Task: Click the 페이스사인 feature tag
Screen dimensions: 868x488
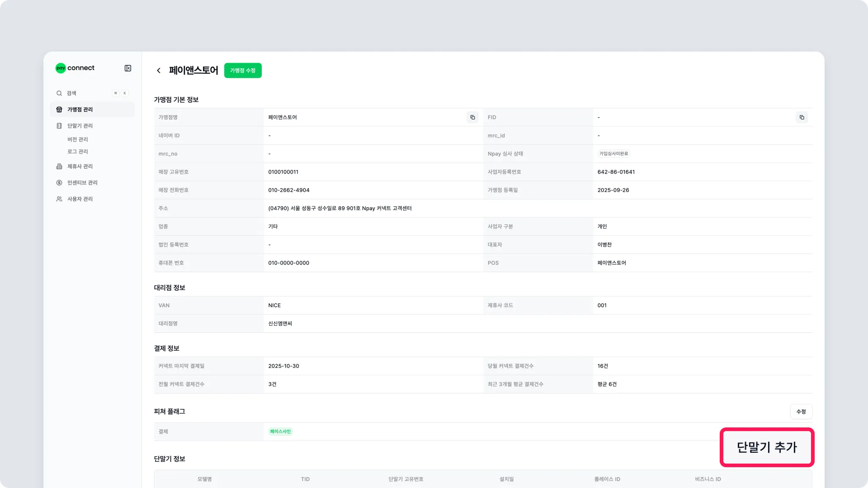Action: [x=280, y=432]
